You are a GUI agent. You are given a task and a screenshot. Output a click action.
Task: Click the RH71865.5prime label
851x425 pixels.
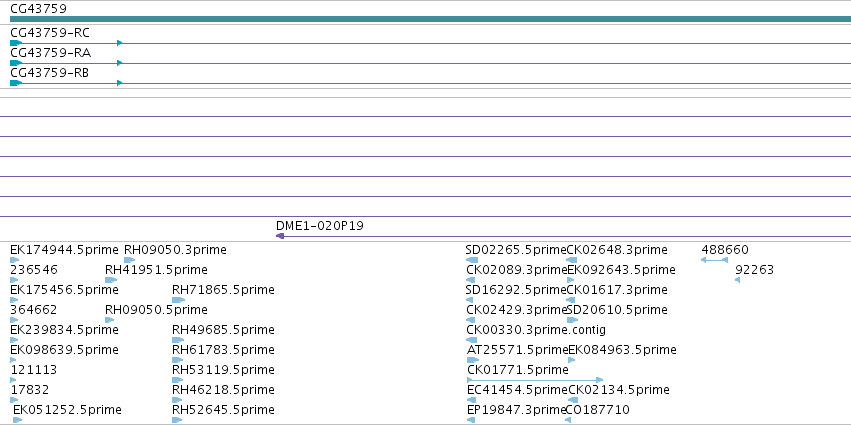coord(223,290)
